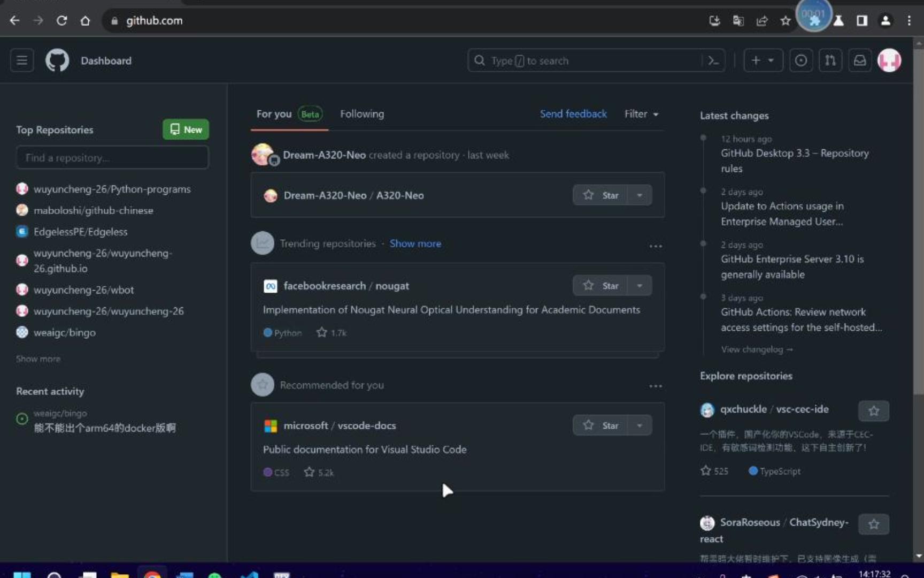Image resolution: width=924 pixels, height=578 pixels.
Task: Open qxchuckle/vsc-cec-ide repository link
Action: [x=774, y=409]
